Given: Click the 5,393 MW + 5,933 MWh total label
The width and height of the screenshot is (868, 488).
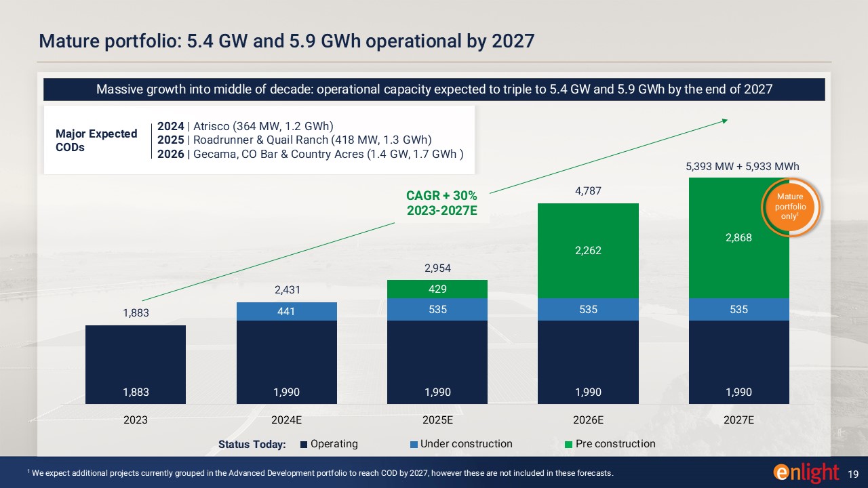Looking at the screenshot, I should [x=740, y=167].
